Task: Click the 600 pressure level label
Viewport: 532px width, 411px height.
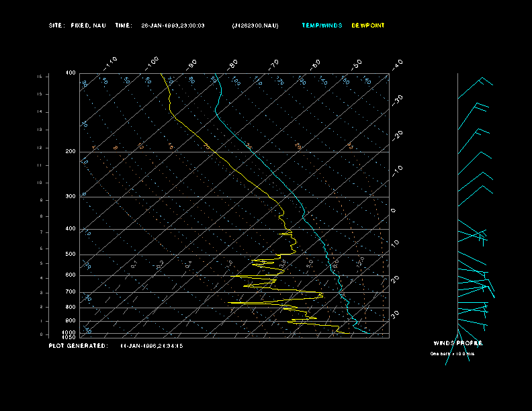Action: (x=71, y=275)
